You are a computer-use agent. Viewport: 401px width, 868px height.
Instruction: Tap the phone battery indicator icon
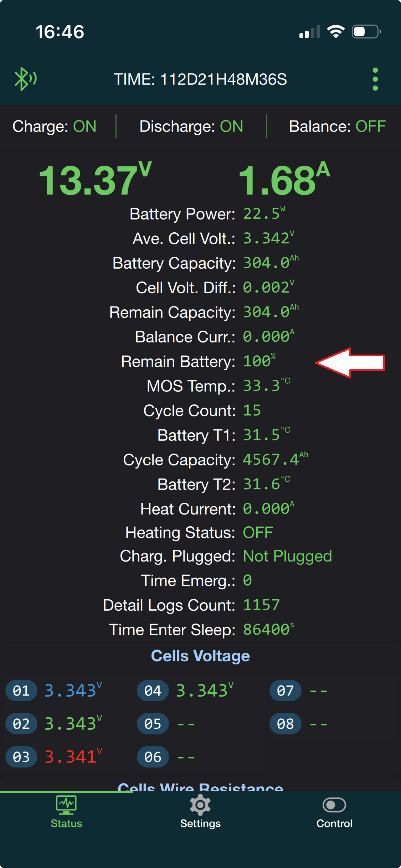tap(366, 32)
